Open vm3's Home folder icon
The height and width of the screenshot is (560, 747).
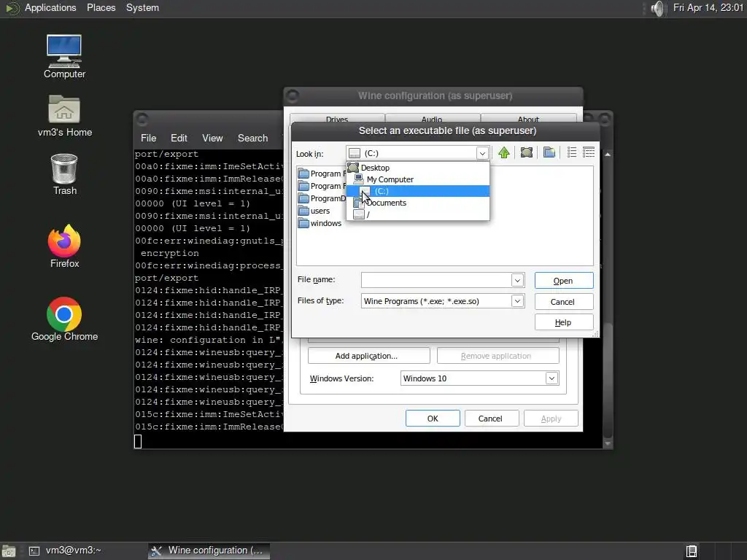tap(64, 116)
